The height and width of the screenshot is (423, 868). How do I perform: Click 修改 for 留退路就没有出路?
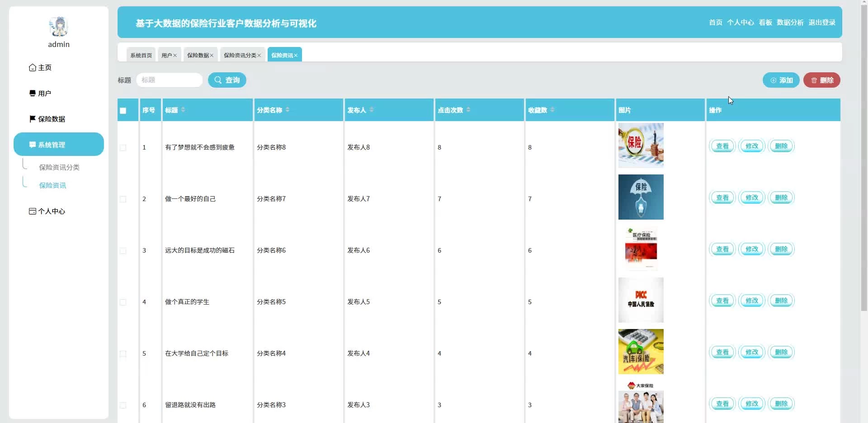tap(752, 404)
